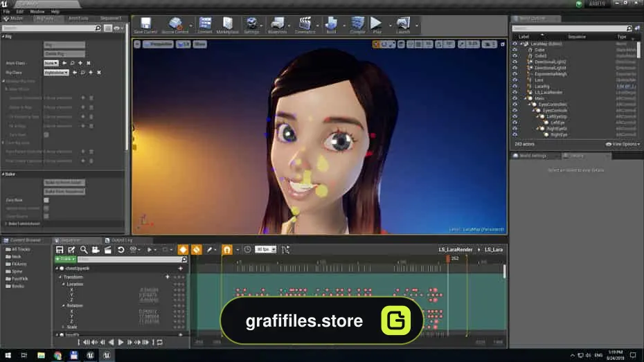The image size is (644, 362).
Task: Click the first Bake button above Zero Base
Action: [64, 182]
